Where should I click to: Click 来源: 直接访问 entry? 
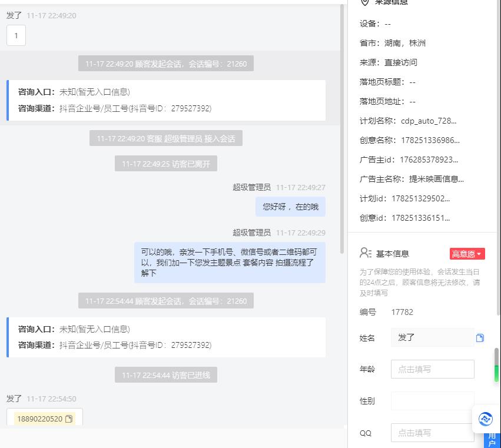[388, 62]
